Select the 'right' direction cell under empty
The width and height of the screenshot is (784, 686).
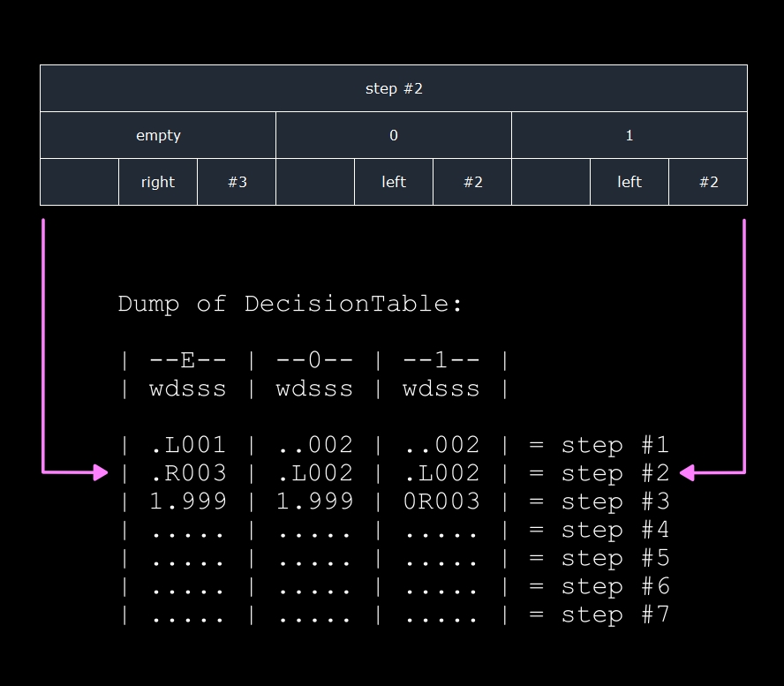coord(158,182)
